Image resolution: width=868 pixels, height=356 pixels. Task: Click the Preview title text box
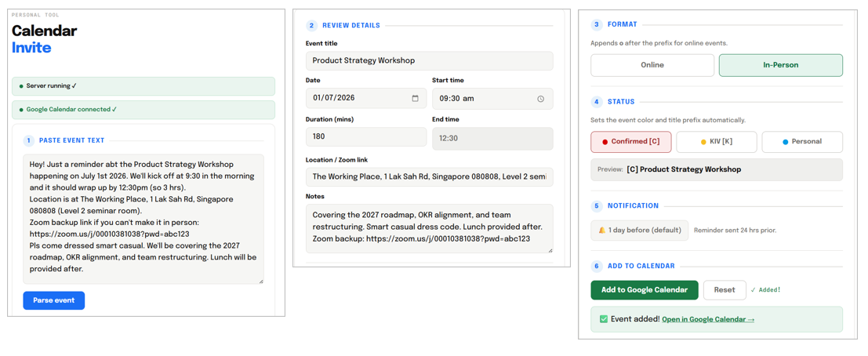(717, 169)
